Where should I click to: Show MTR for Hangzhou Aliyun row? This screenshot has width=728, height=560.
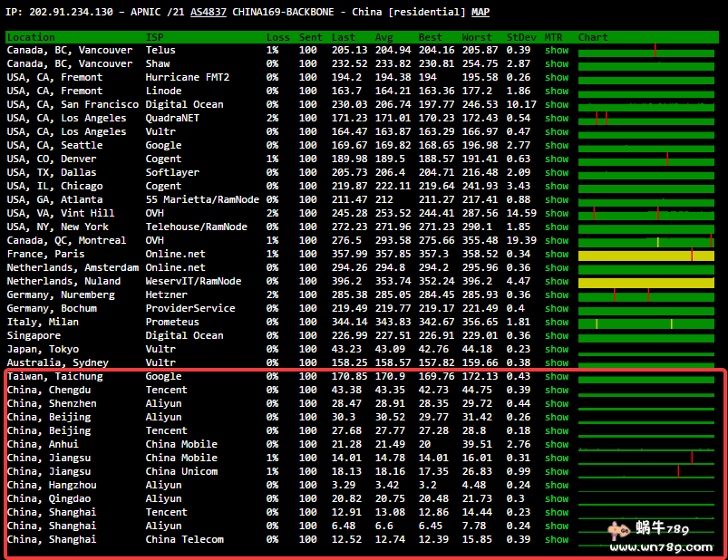(x=557, y=486)
